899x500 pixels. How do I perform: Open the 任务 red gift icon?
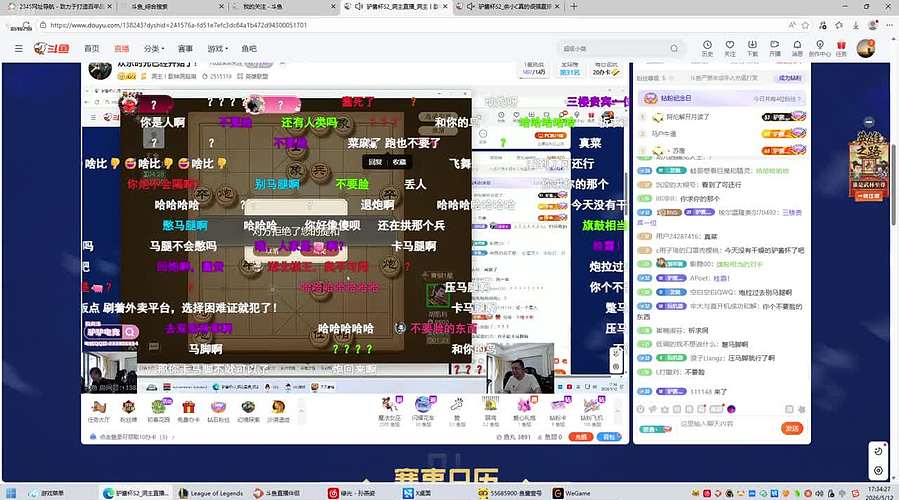(841, 48)
